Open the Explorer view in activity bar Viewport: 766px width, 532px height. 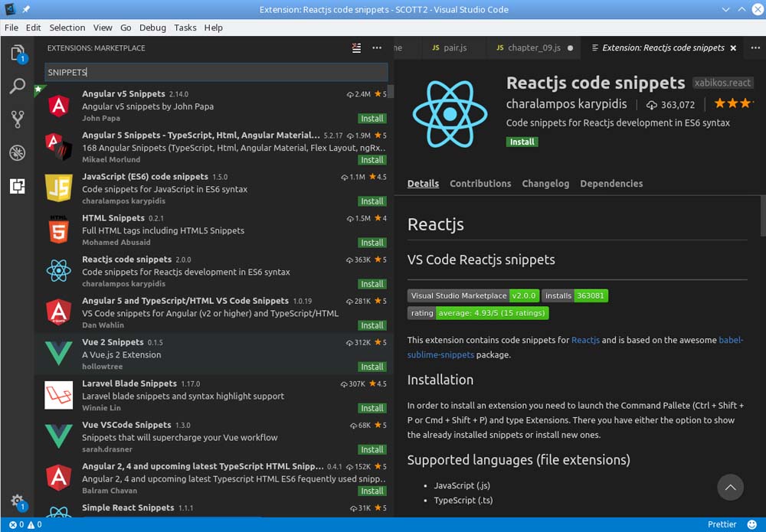point(17,53)
